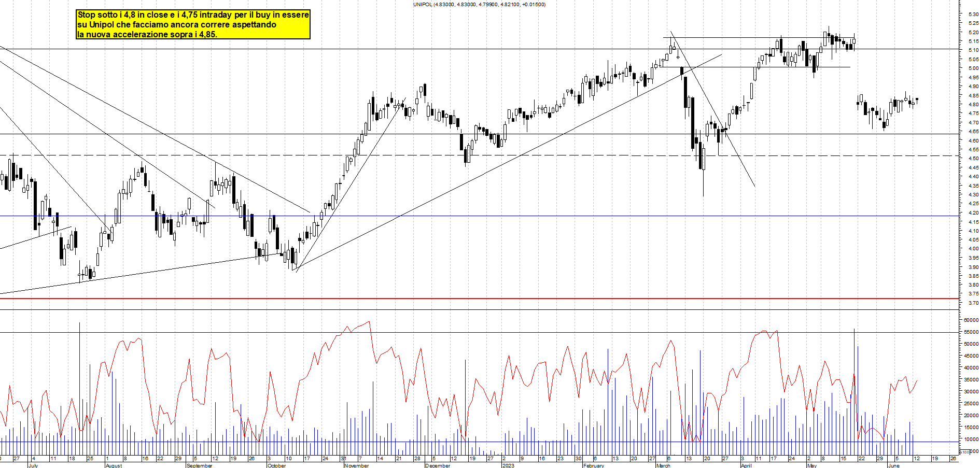Image resolution: width=980 pixels, height=468 pixels.
Task: Click the 10000 volume axis label
Action: [971, 439]
